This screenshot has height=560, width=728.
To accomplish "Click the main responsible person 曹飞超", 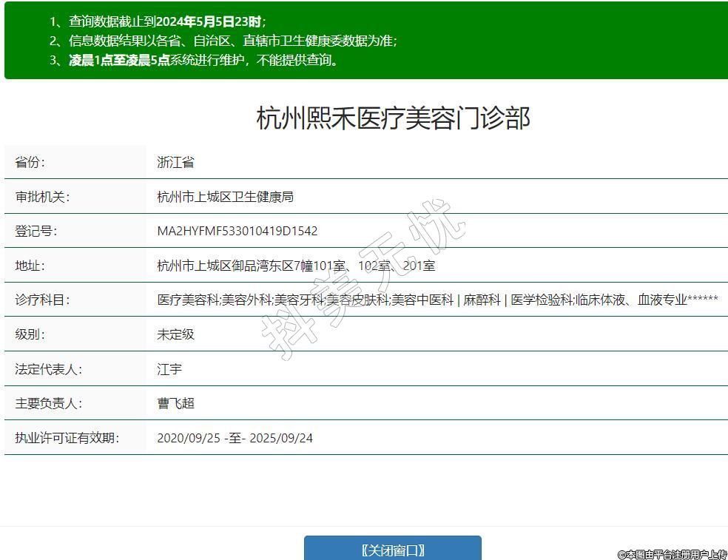I will coord(175,404).
